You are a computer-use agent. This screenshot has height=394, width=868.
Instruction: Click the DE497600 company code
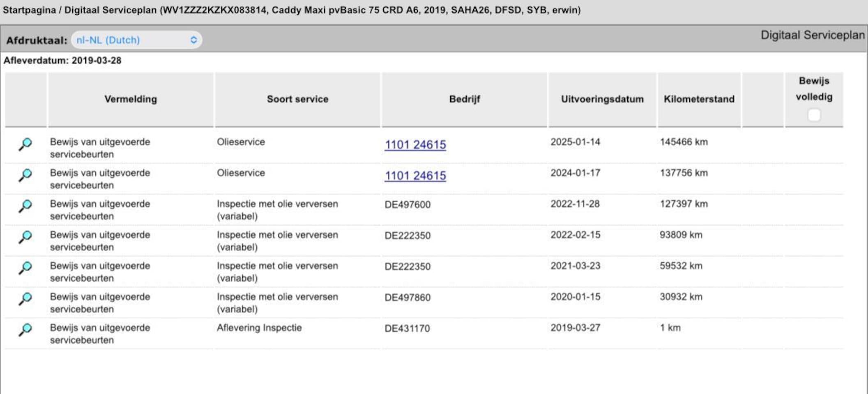(408, 204)
